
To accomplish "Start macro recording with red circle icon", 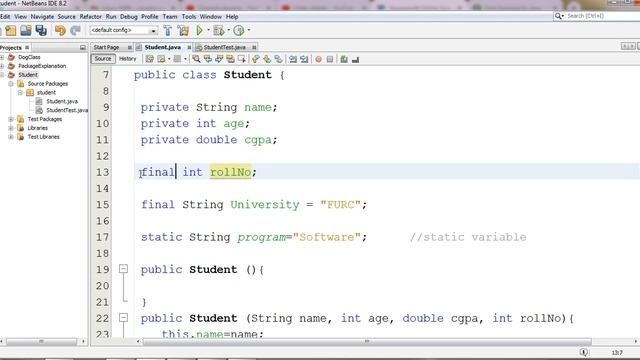I will pyautogui.click(x=318, y=59).
